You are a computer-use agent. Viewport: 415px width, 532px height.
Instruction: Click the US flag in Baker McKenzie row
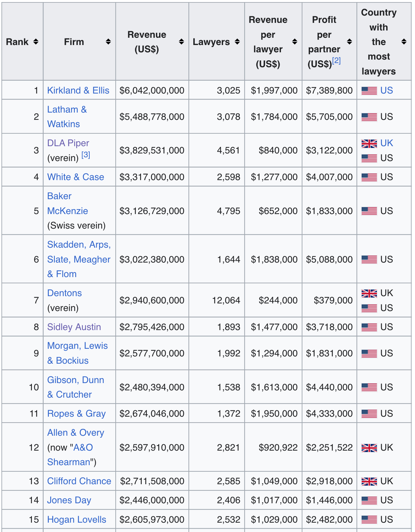(369, 211)
